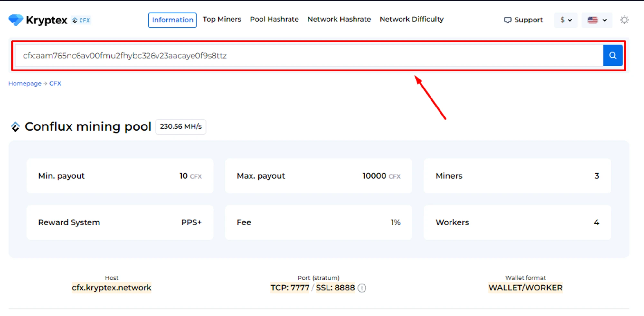
Task: Expand the language selector chevron
Action: tap(605, 20)
